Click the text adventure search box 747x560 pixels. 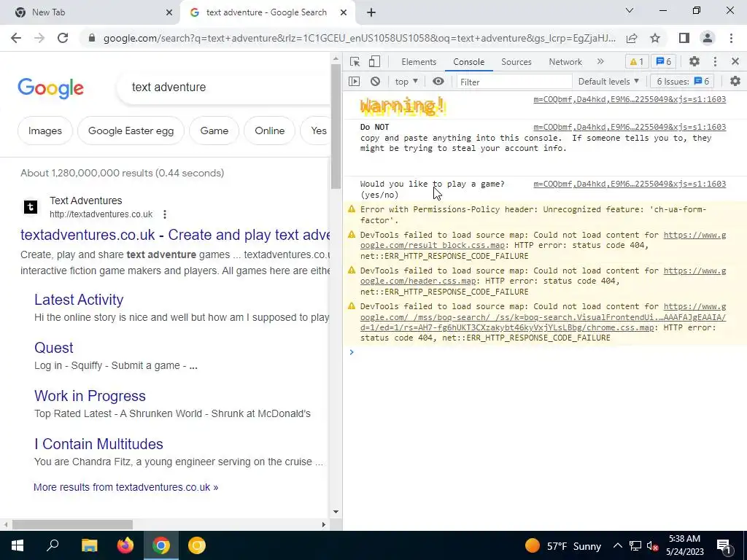click(224, 87)
